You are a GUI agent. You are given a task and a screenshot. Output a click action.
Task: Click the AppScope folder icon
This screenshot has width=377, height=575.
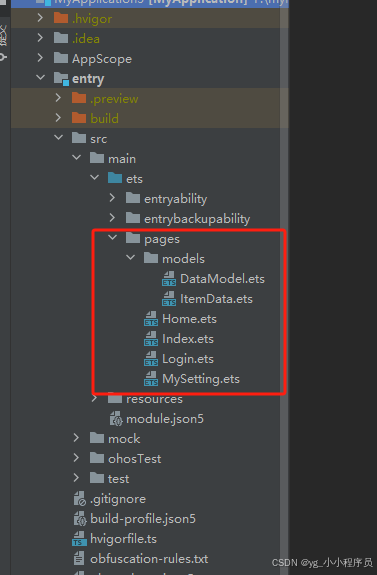[61, 58]
